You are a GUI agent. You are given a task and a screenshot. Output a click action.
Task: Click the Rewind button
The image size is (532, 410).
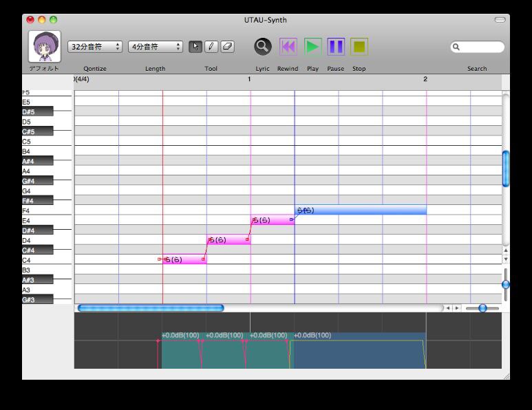(288, 47)
